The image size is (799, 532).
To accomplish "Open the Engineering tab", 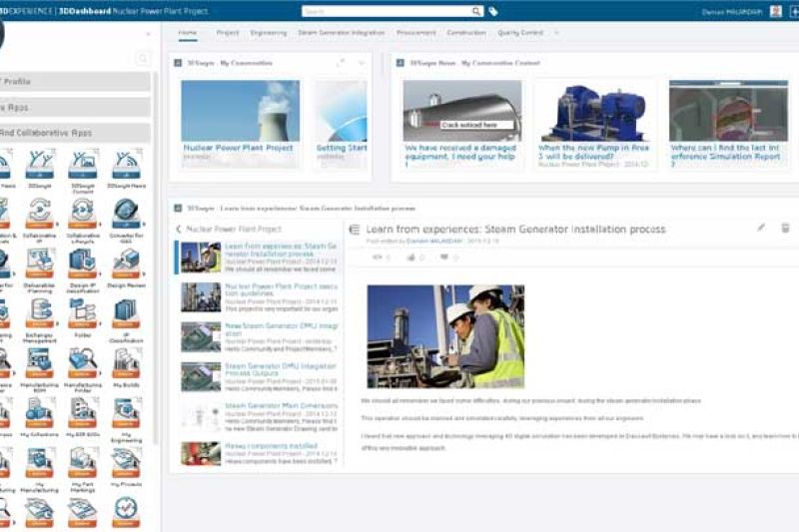I will [x=269, y=33].
